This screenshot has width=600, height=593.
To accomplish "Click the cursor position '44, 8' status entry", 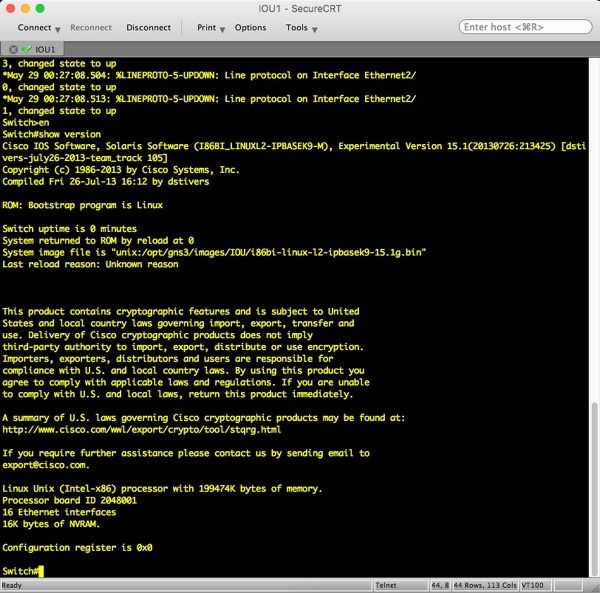I will pyautogui.click(x=440, y=585).
